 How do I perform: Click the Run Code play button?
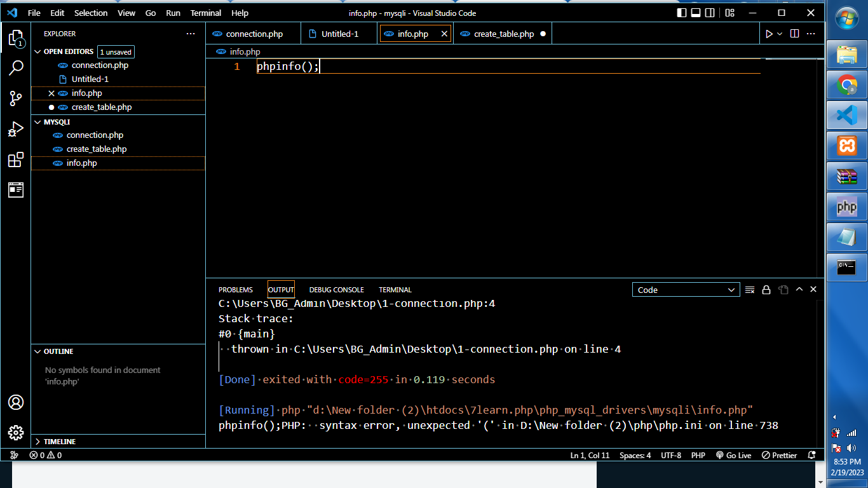[x=769, y=34]
